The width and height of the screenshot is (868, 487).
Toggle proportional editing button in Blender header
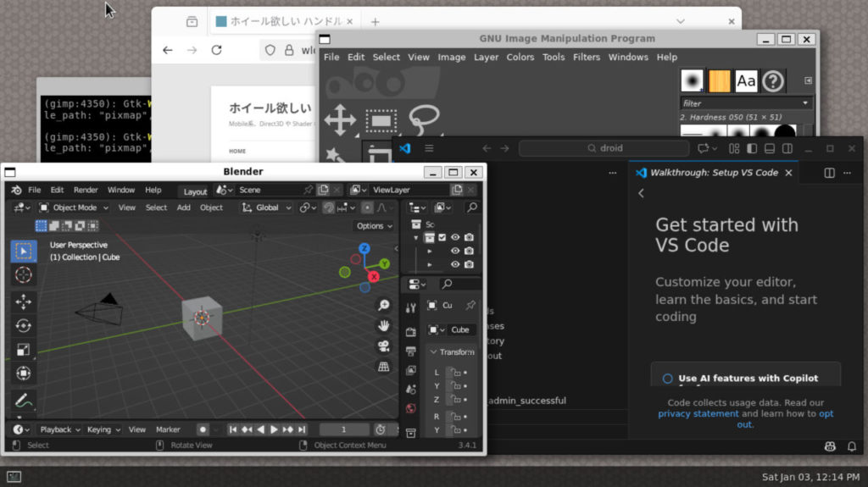366,208
